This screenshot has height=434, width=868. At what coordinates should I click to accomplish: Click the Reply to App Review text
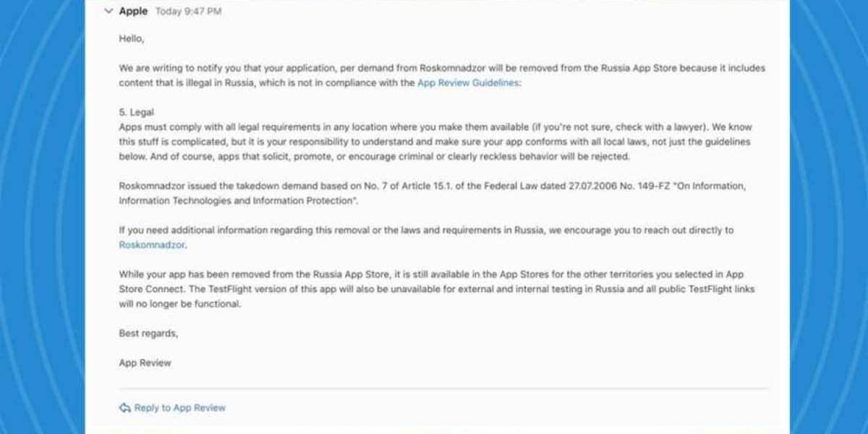(x=180, y=408)
